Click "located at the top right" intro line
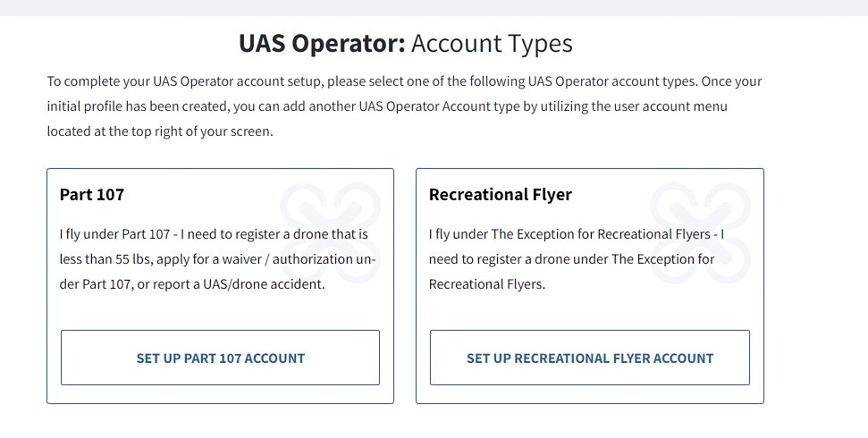This screenshot has height=438, width=868. [x=159, y=131]
